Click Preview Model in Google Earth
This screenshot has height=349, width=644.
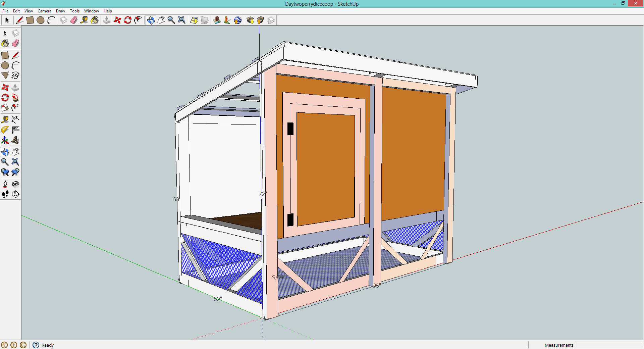238,20
